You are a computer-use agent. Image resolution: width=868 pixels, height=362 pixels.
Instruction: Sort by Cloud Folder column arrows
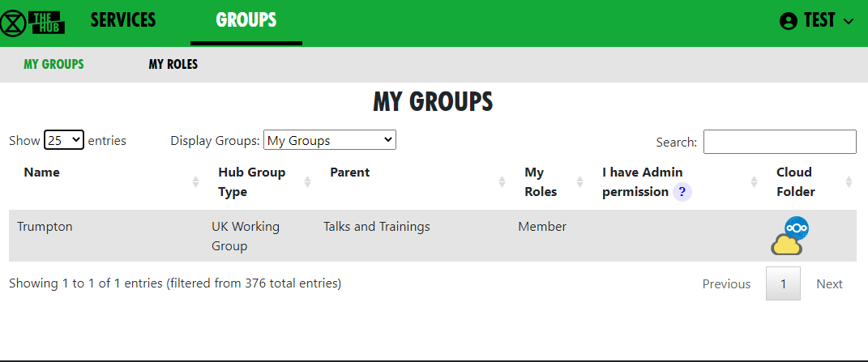tap(849, 181)
